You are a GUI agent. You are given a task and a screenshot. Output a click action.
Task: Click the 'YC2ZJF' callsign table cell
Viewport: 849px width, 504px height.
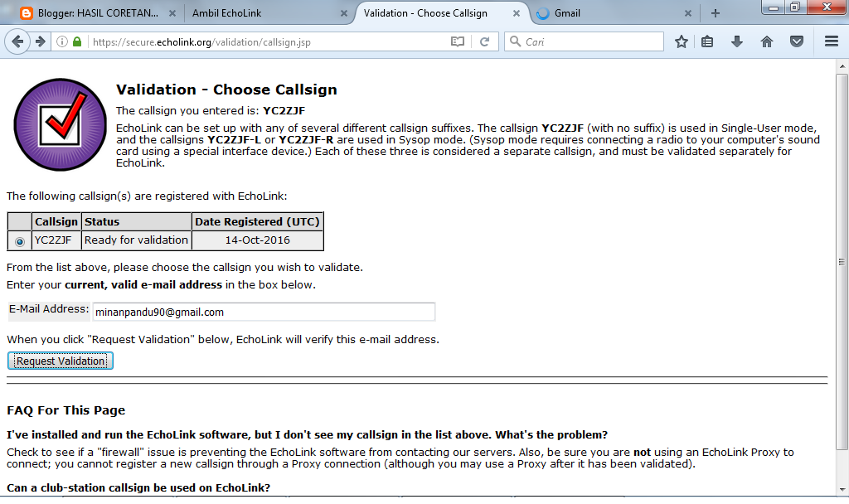click(x=56, y=240)
